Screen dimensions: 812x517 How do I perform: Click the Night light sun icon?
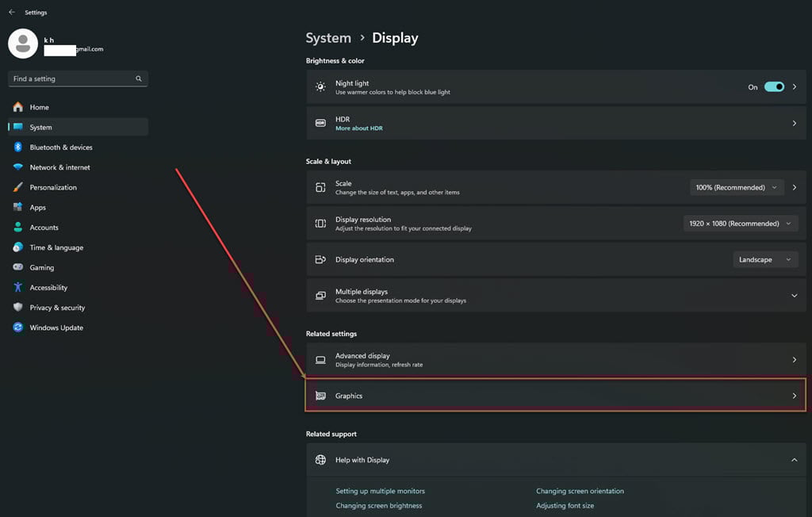point(320,86)
